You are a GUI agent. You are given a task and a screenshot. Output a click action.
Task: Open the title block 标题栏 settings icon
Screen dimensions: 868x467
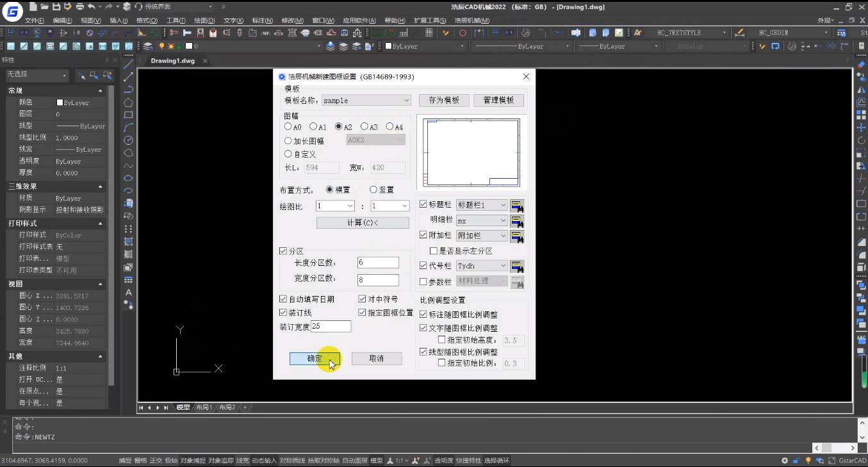pos(518,205)
